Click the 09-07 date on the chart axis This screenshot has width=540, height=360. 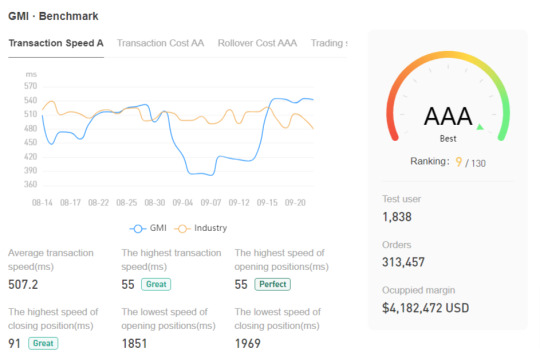[x=211, y=203]
